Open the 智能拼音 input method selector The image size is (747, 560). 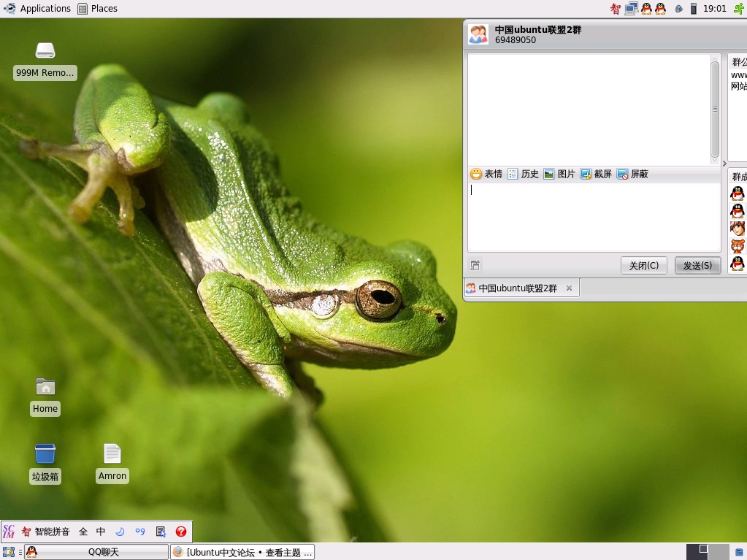[x=46, y=532]
